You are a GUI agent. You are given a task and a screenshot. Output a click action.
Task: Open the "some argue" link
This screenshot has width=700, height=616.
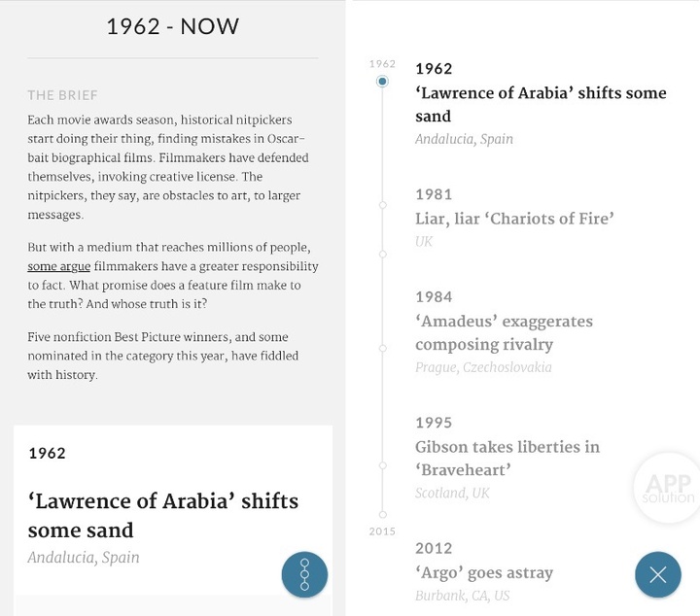[59, 266]
